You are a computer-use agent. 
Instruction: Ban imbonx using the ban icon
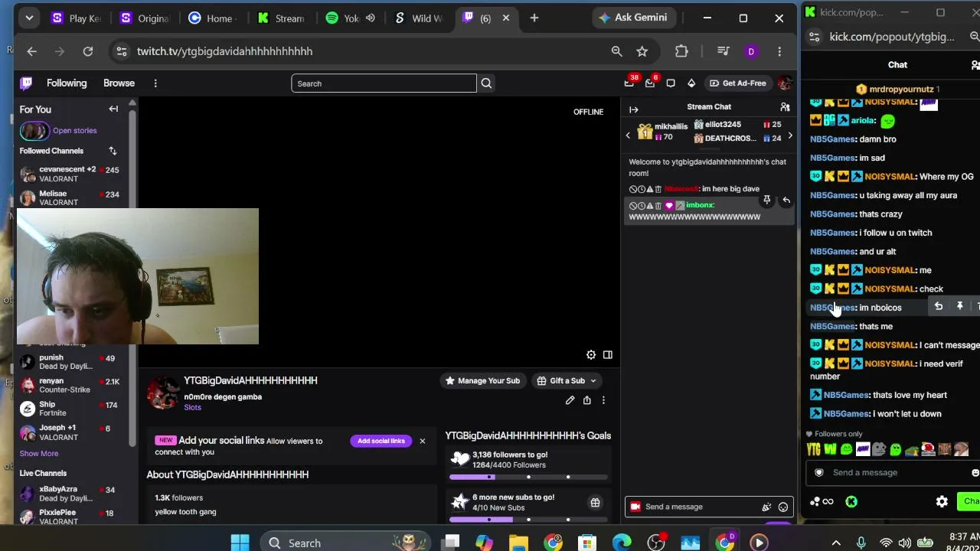point(633,206)
